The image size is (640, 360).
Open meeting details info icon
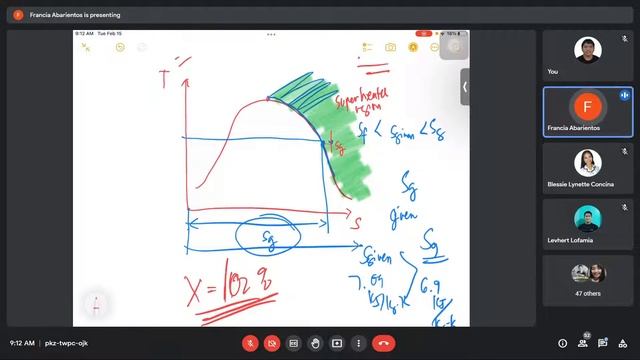point(562,343)
